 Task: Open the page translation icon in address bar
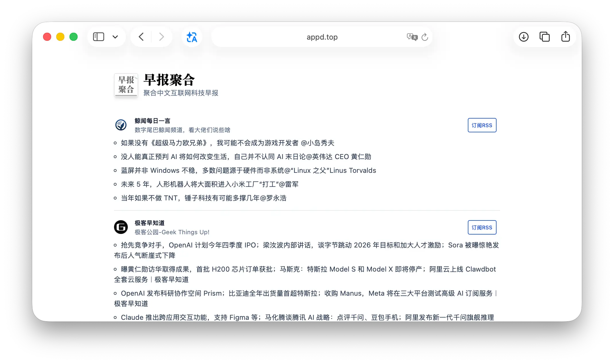412,37
